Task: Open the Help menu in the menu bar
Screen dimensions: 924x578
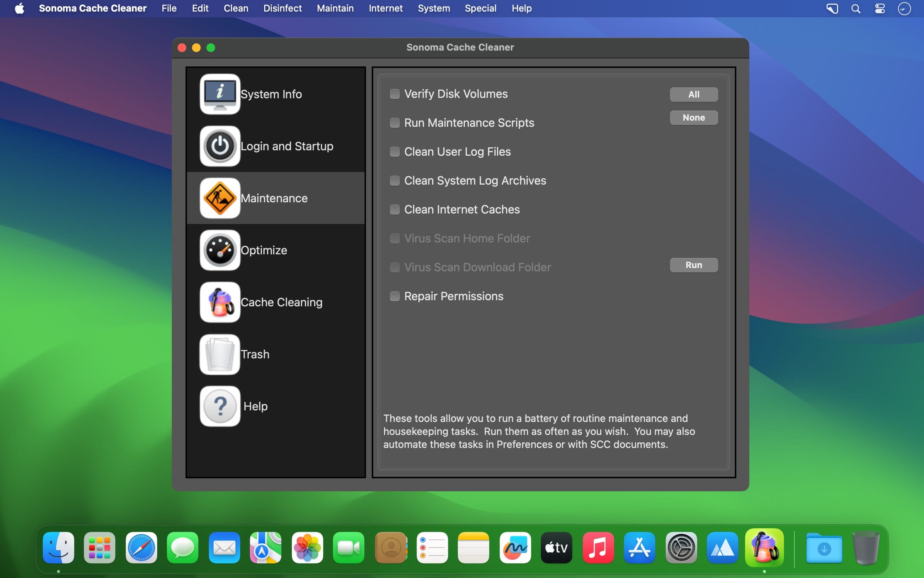Action: click(522, 8)
